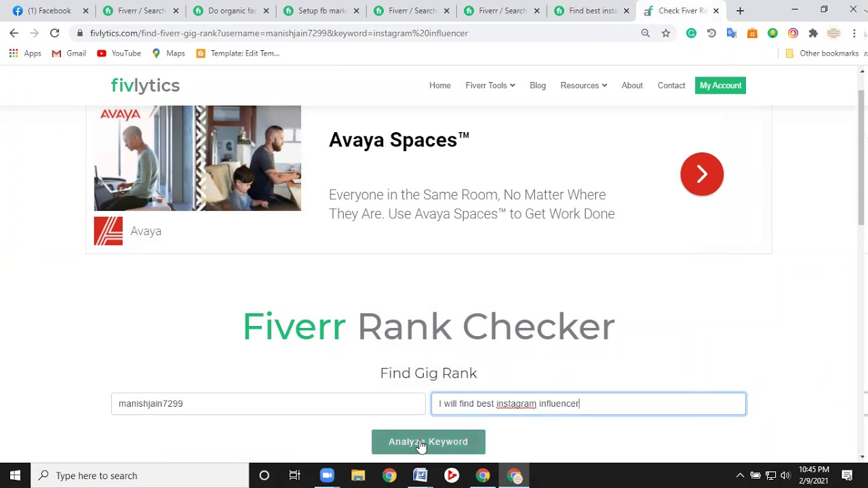This screenshot has width=868, height=488.
Task: Close the Check Fiver Rank tab
Action: (716, 11)
